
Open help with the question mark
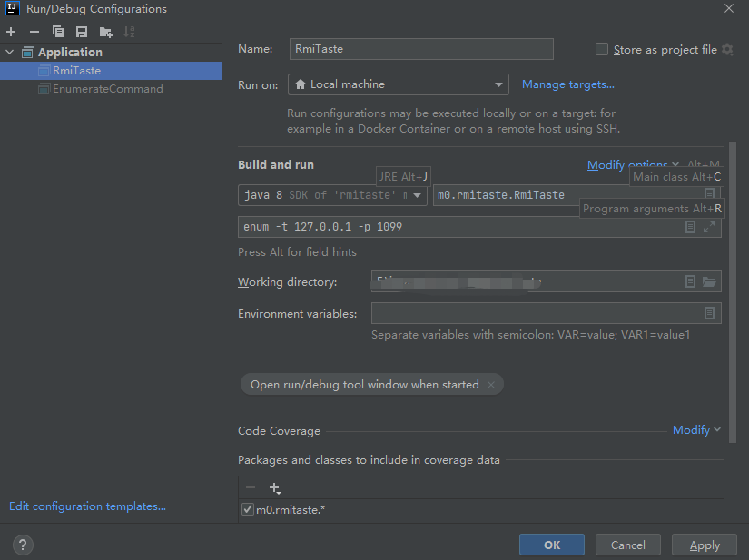(23, 545)
